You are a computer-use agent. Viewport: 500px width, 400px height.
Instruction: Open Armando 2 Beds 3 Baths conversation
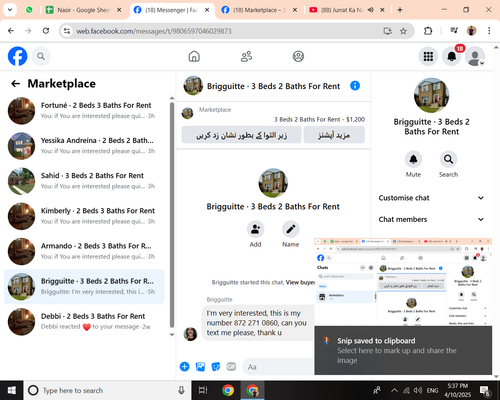[84, 251]
